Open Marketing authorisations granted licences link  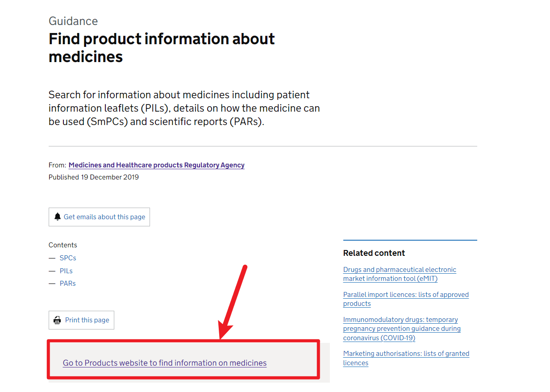click(x=406, y=358)
